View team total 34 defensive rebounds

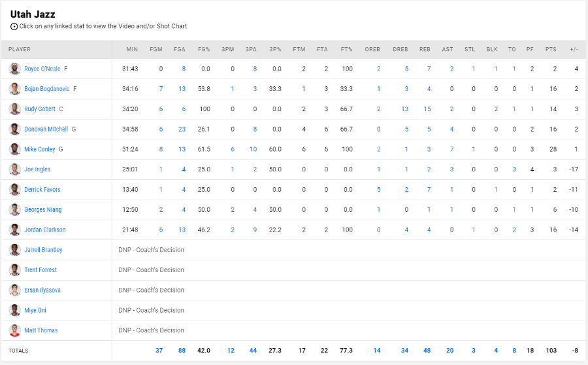[404, 351]
